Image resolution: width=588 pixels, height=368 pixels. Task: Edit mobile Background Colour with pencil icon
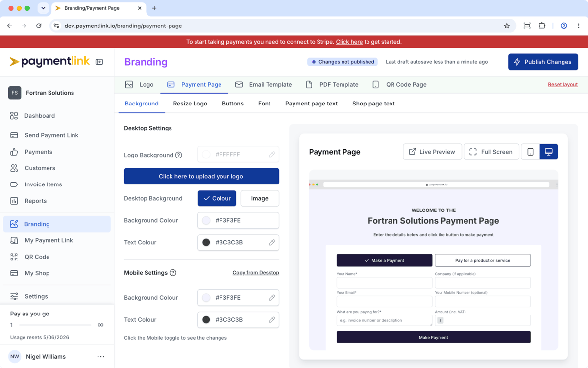click(x=272, y=297)
